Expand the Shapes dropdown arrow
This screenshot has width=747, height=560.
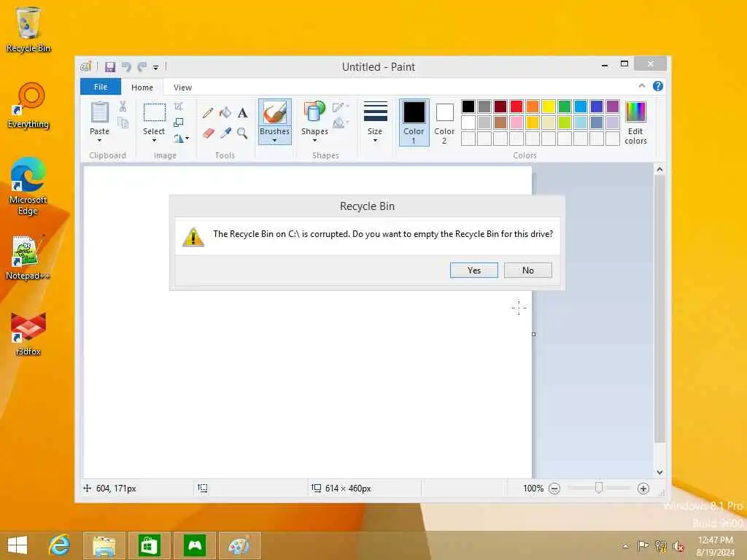point(314,141)
